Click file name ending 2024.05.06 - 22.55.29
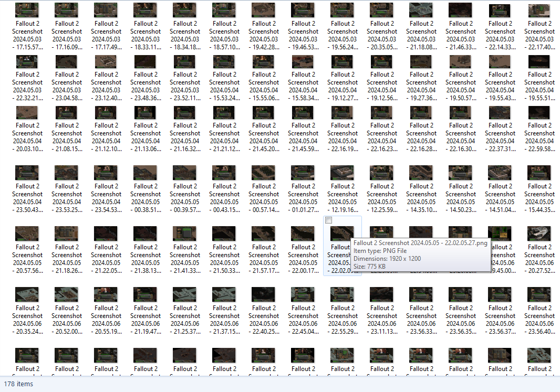The width and height of the screenshot is (560, 392). pyautogui.click(x=343, y=320)
